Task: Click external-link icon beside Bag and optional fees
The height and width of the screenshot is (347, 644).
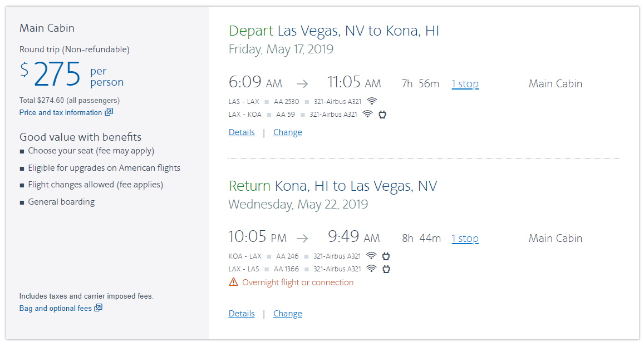Action: (x=98, y=308)
